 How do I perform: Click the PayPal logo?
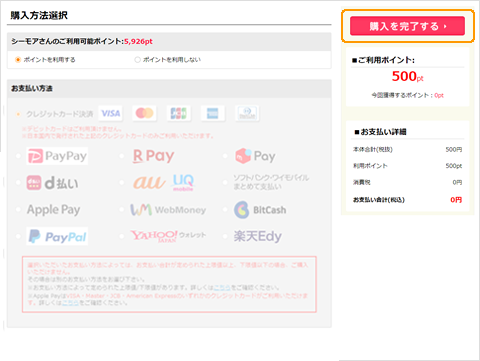pos(57,236)
